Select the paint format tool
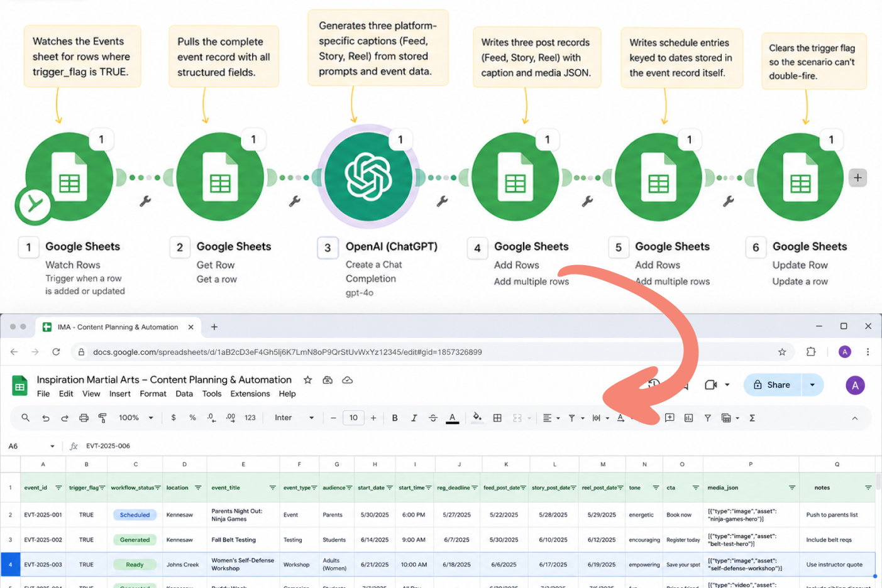Viewport: 882px width, 588px height. click(102, 418)
